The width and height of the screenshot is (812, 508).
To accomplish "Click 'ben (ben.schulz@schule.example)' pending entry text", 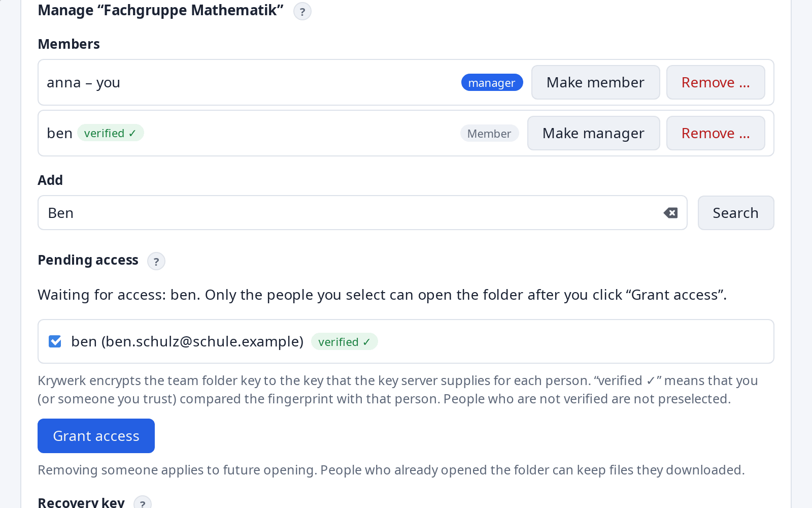I will pos(187,341).
